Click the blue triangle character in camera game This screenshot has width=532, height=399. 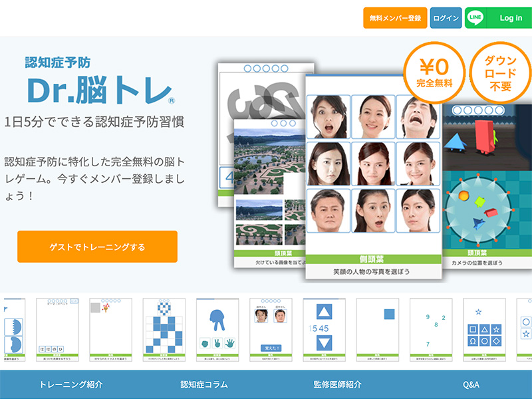tap(456, 142)
